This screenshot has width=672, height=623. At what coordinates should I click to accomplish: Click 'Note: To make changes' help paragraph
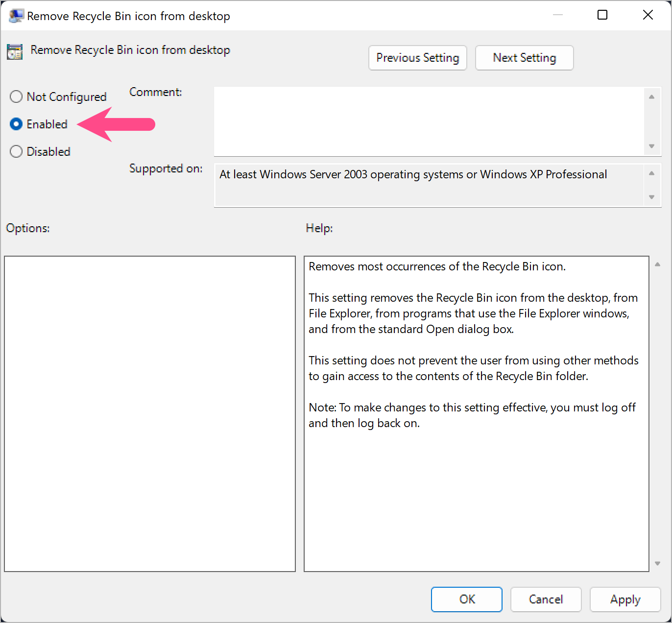472,415
